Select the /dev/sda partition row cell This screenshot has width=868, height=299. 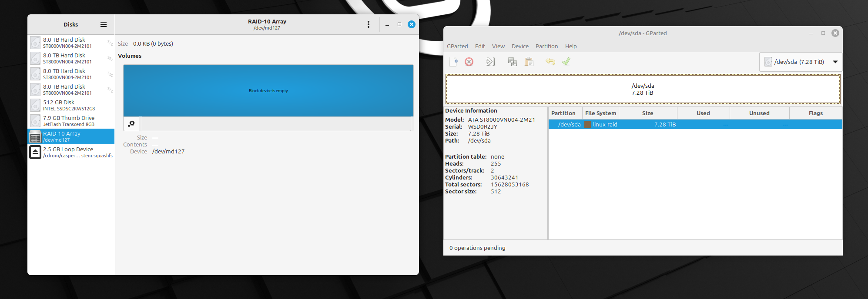tap(569, 124)
